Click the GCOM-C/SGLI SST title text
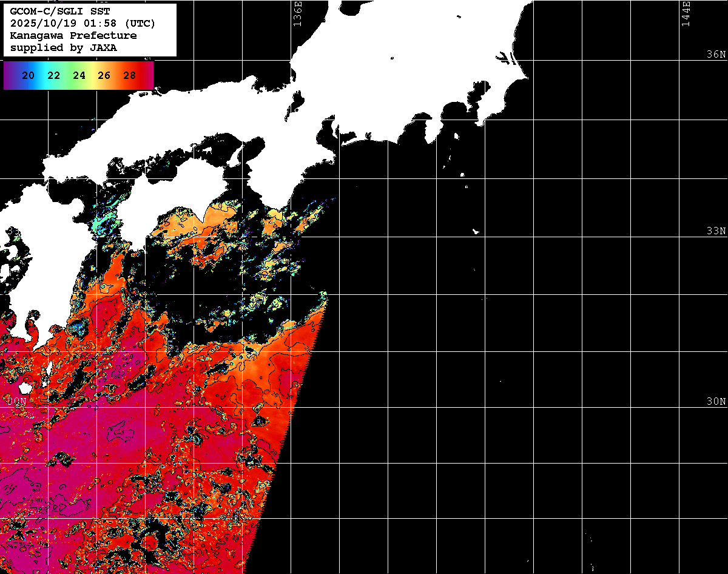The width and height of the screenshot is (728, 574). pos(59,12)
